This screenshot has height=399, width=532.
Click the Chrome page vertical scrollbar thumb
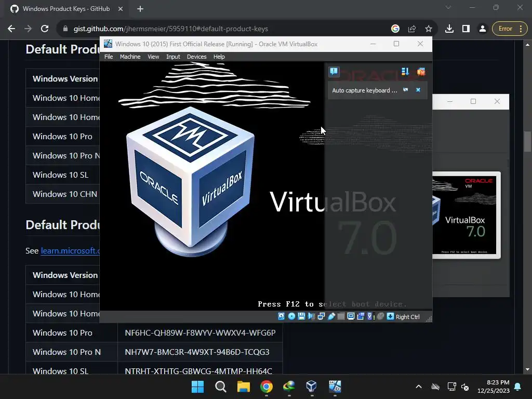coord(527,141)
